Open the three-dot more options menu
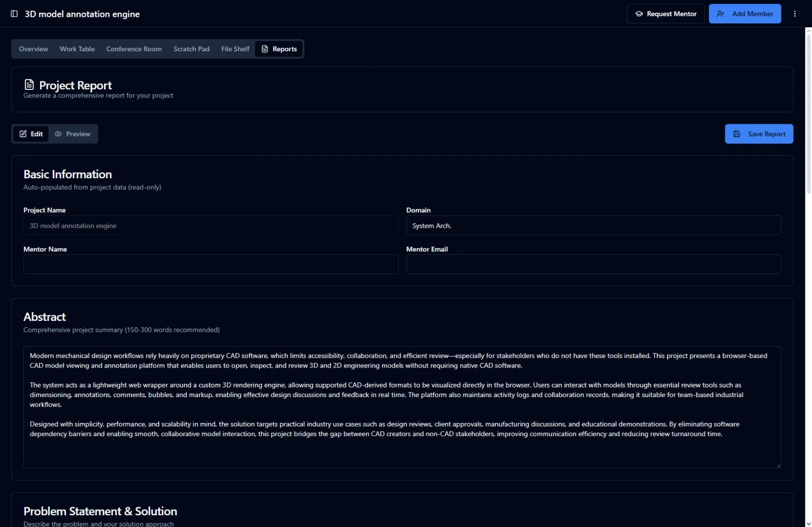Image resolution: width=812 pixels, height=527 pixels. click(795, 14)
